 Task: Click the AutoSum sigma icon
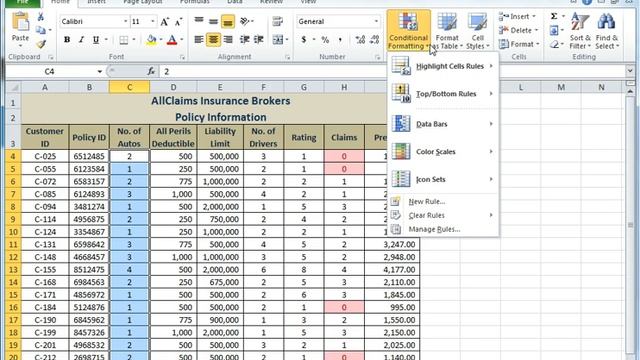coord(554,16)
